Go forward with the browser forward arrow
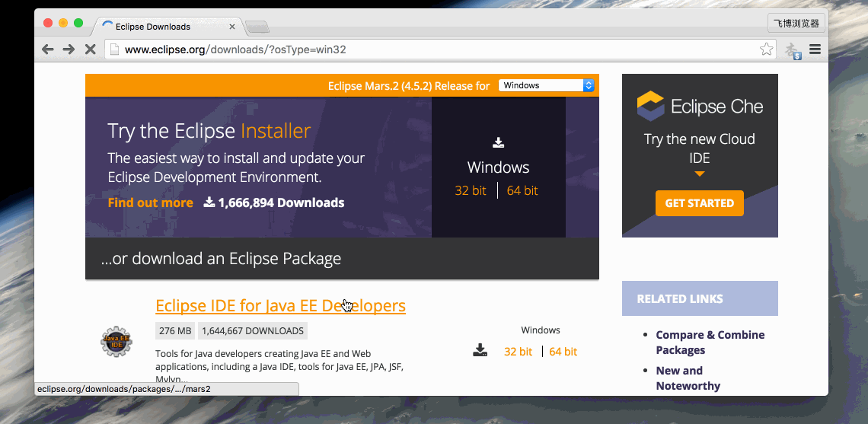This screenshot has height=424, width=868. pyautogui.click(x=69, y=49)
